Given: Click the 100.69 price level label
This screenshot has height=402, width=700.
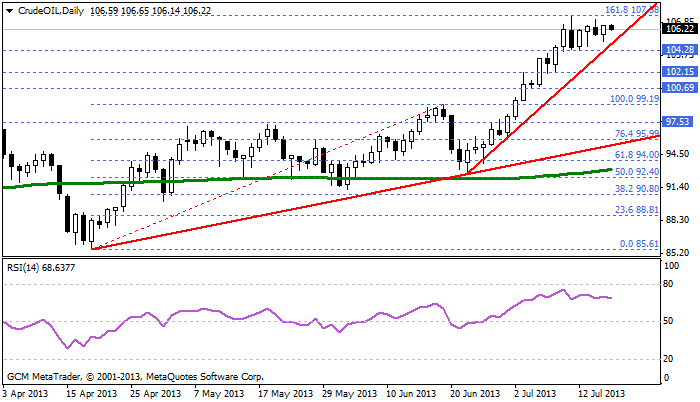Looking at the screenshot, I should tap(680, 88).
